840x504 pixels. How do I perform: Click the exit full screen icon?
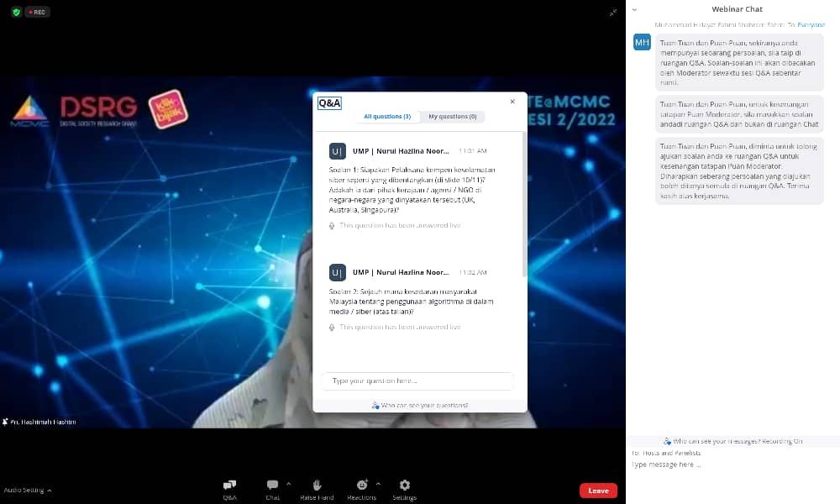[x=613, y=13]
